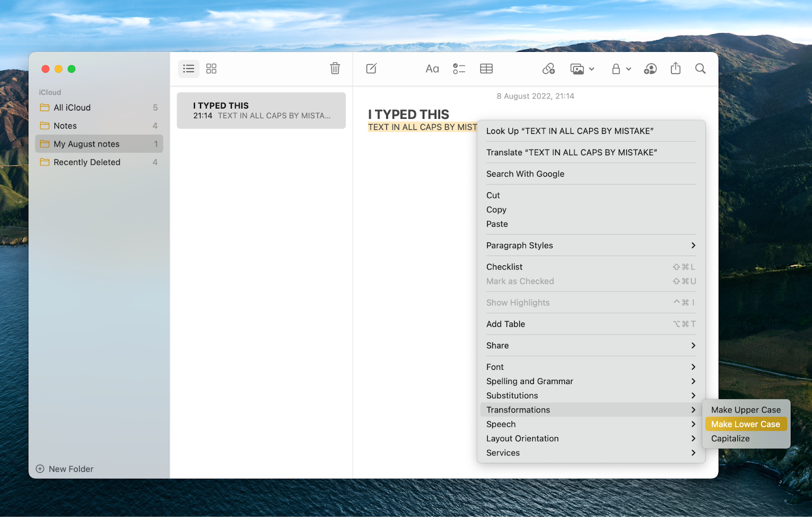Open the Share sheet icon
This screenshot has height=517, width=812.
click(675, 68)
